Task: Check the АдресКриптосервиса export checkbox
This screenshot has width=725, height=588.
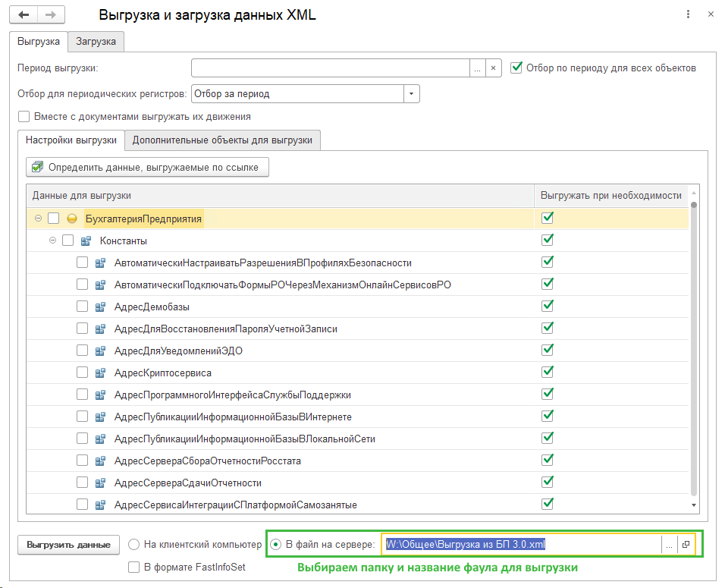Action: 83,373
